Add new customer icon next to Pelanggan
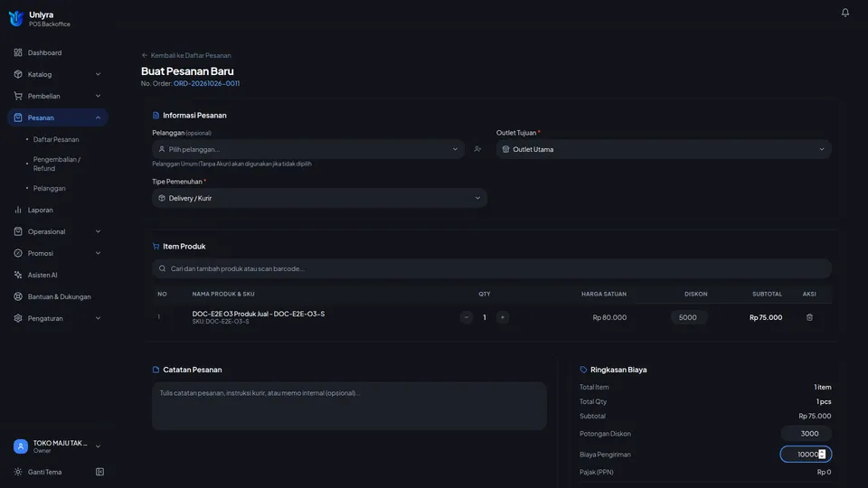Screen dimensions: 868x488 (x=477, y=149)
